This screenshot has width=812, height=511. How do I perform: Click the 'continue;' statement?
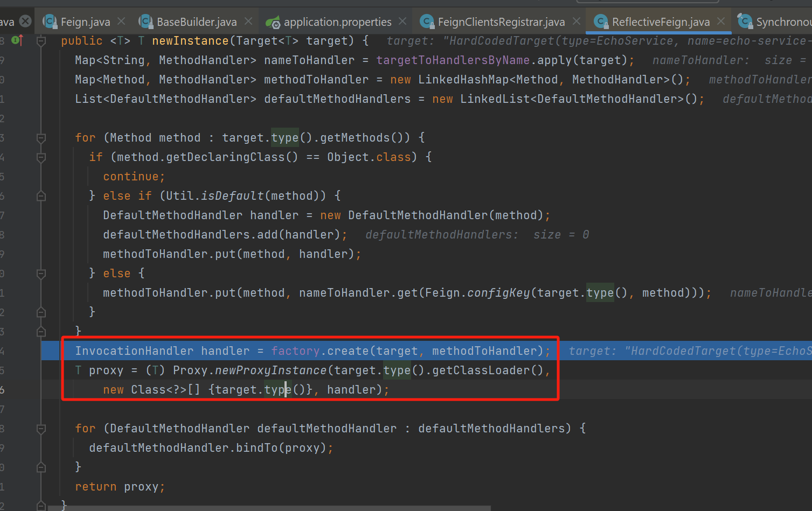click(134, 177)
